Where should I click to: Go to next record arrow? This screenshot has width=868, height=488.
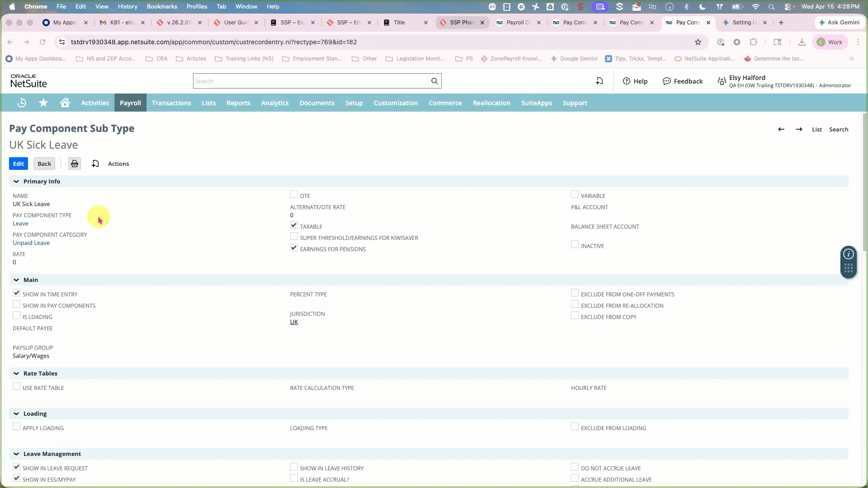click(x=799, y=129)
